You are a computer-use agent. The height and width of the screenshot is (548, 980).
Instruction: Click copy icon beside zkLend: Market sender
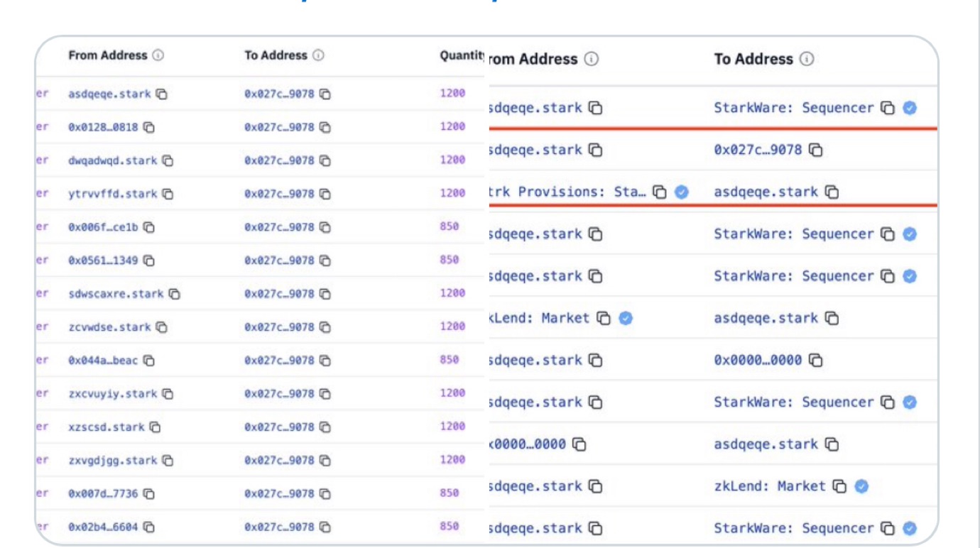tap(604, 319)
